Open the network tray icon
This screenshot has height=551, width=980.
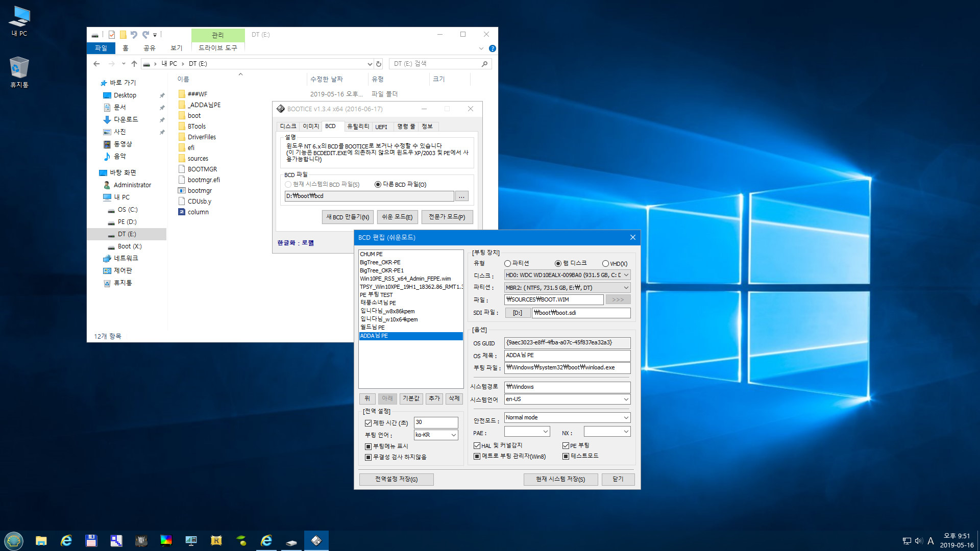(x=907, y=541)
